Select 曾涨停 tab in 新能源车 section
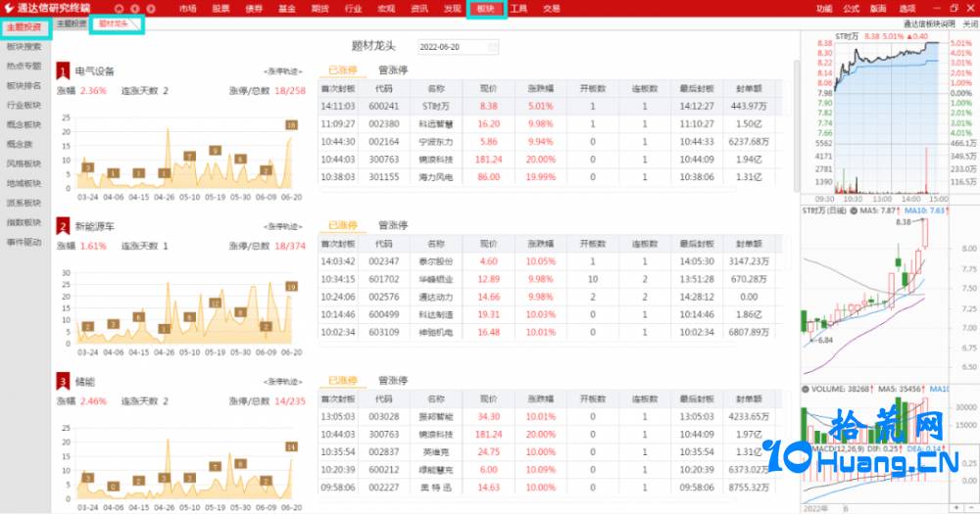 click(393, 225)
